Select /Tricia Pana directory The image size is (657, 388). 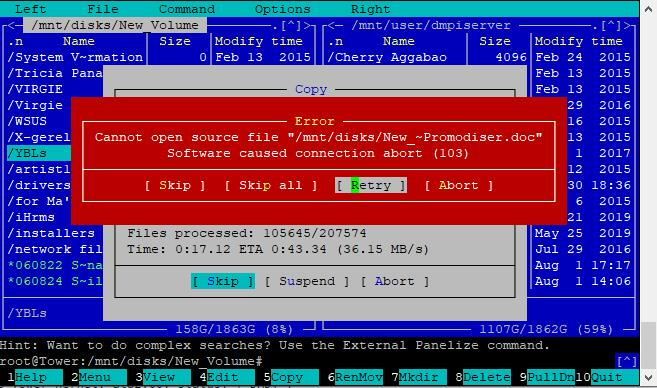click(55, 73)
